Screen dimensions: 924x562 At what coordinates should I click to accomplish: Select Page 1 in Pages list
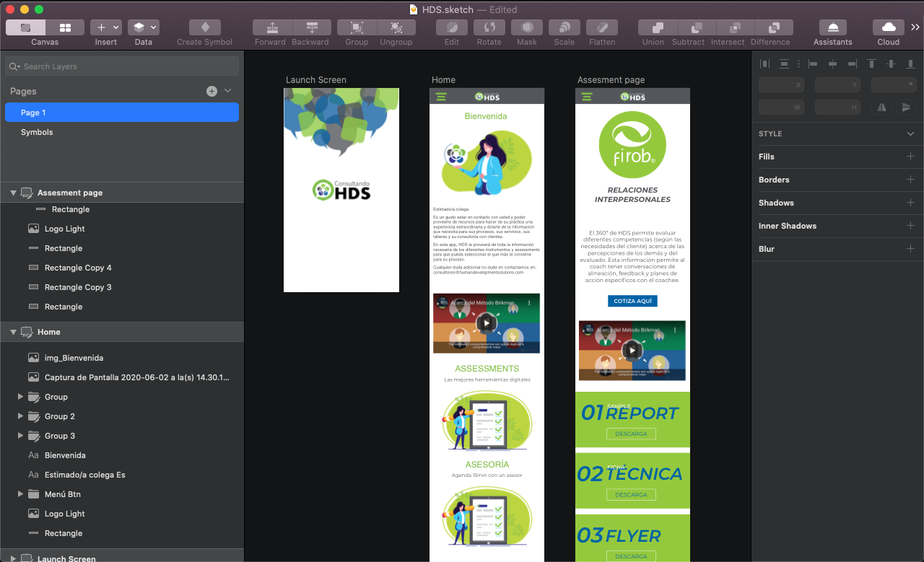pos(33,113)
